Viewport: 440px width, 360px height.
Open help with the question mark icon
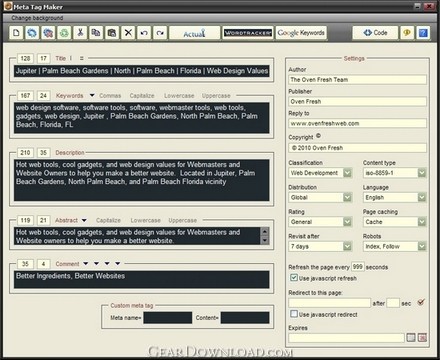[423, 33]
